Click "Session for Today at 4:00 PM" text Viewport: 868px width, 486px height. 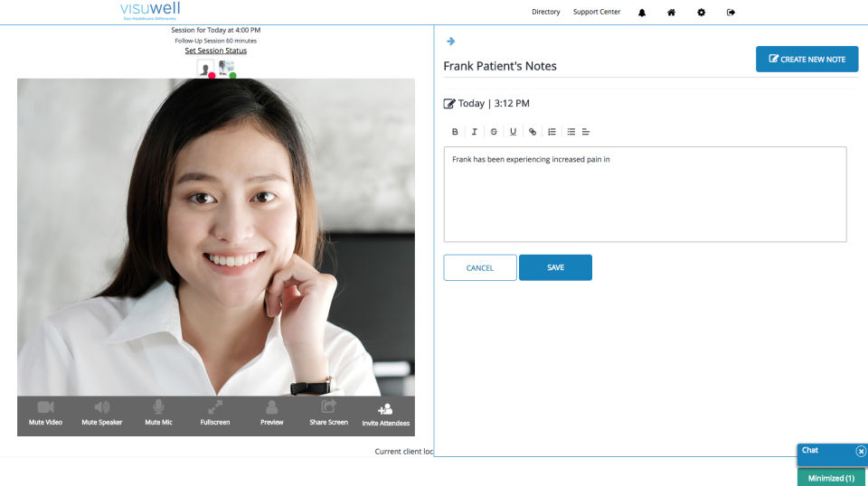point(216,30)
